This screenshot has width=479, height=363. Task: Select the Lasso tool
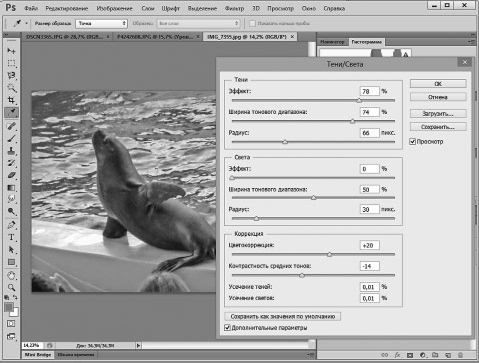pyautogui.click(x=11, y=76)
